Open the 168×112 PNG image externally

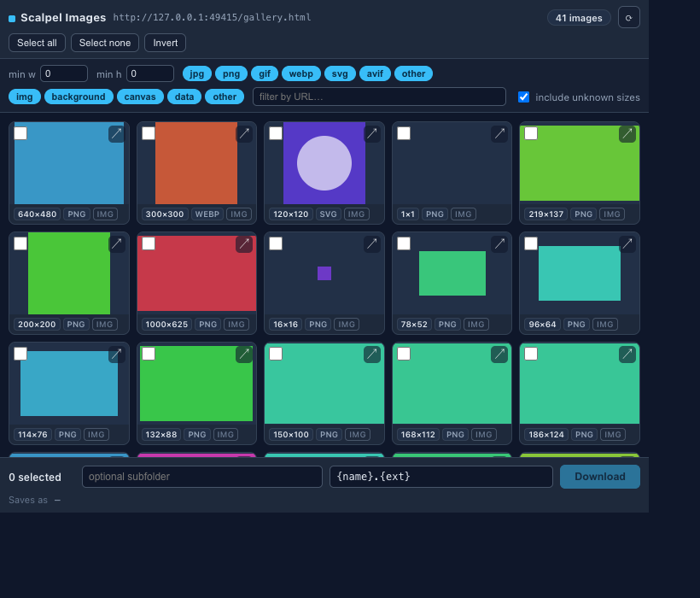tap(499, 355)
